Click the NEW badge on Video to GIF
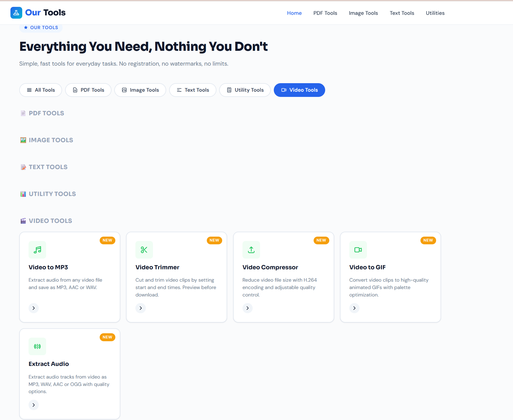Image resolution: width=513 pixels, height=420 pixels. point(428,240)
